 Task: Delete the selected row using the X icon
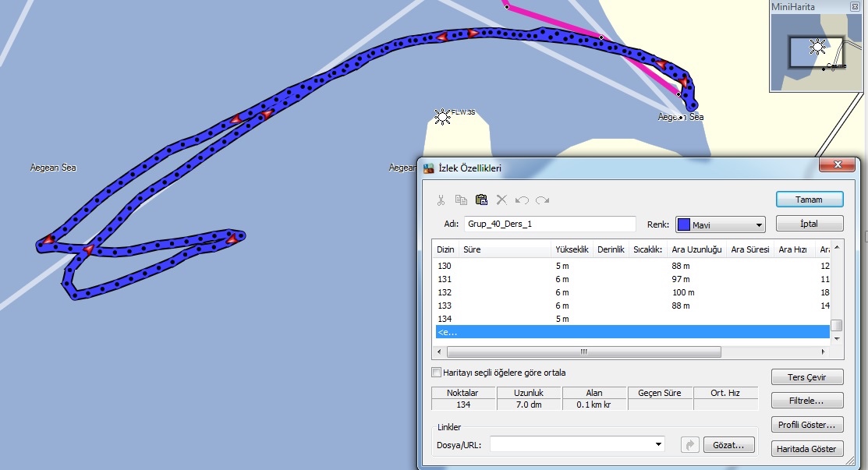point(501,200)
